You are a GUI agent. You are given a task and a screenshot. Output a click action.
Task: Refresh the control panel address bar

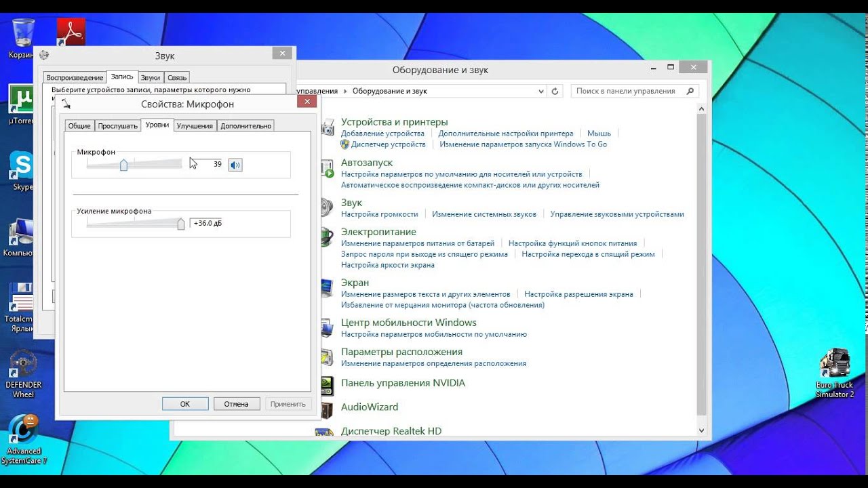click(555, 91)
